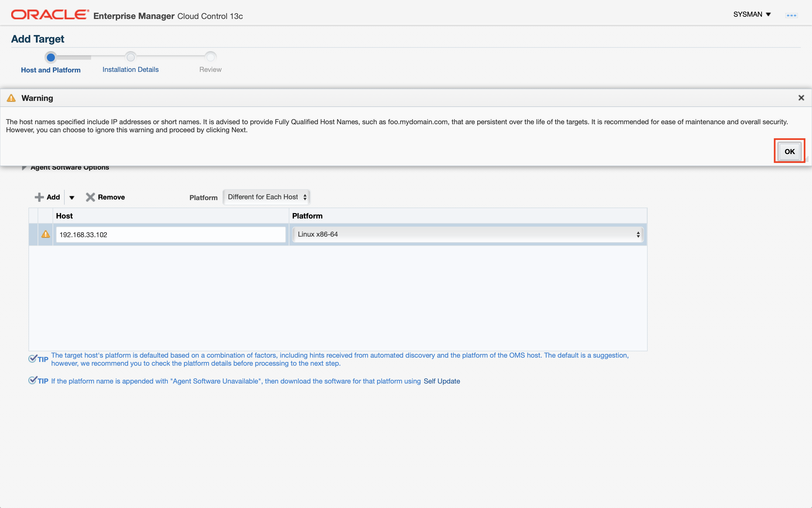Open the Linux x86-64 platform dropdown
This screenshot has height=508, width=812.
(468, 234)
